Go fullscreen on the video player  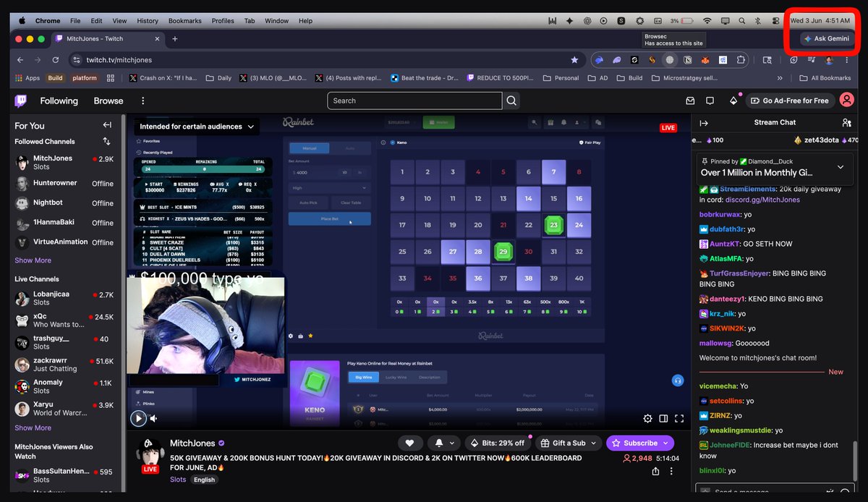(x=679, y=418)
